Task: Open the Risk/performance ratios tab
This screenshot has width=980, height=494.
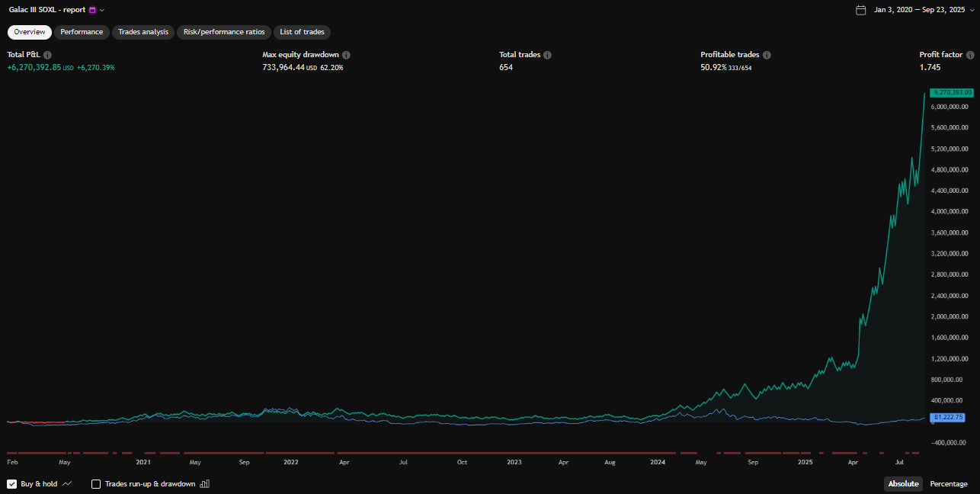Action: [x=224, y=32]
